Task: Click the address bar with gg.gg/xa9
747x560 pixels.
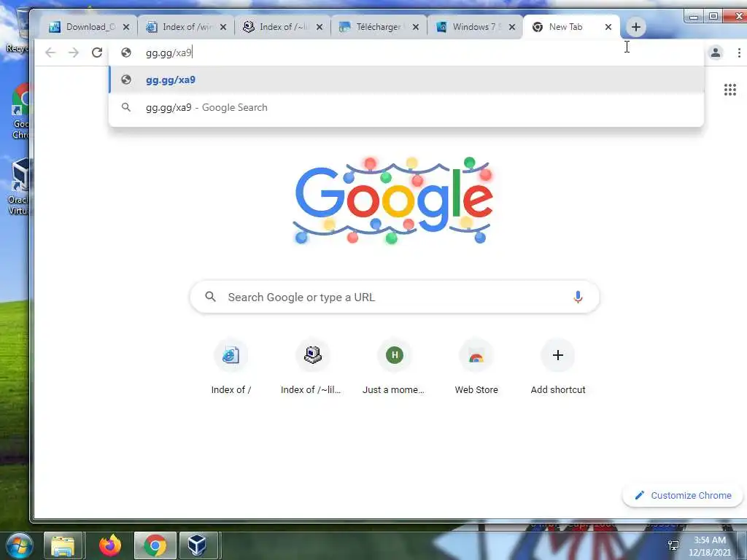Action: 406,52
